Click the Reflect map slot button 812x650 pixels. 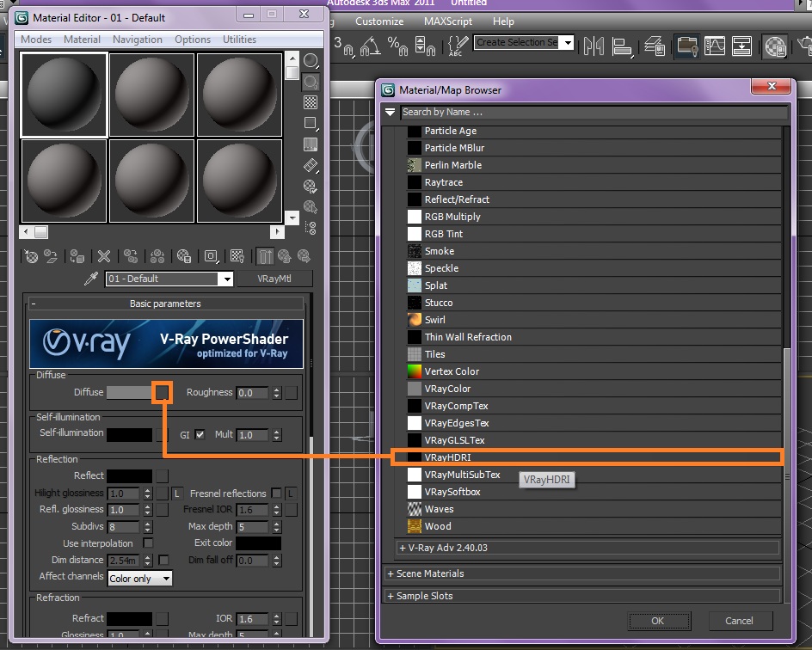point(162,475)
